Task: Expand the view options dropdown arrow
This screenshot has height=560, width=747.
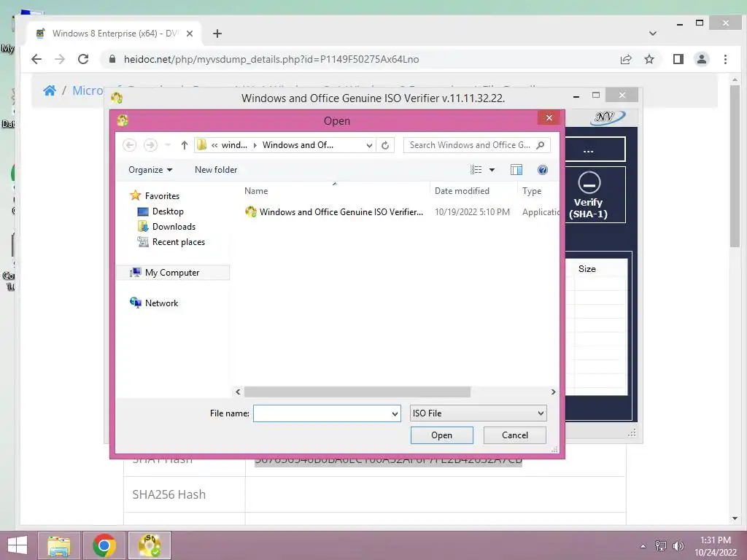Action: [x=492, y=169]
